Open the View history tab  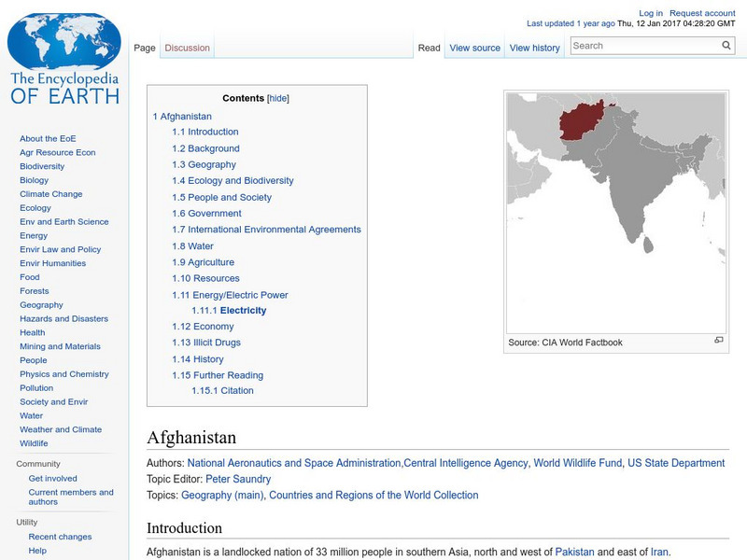point(535,47)
